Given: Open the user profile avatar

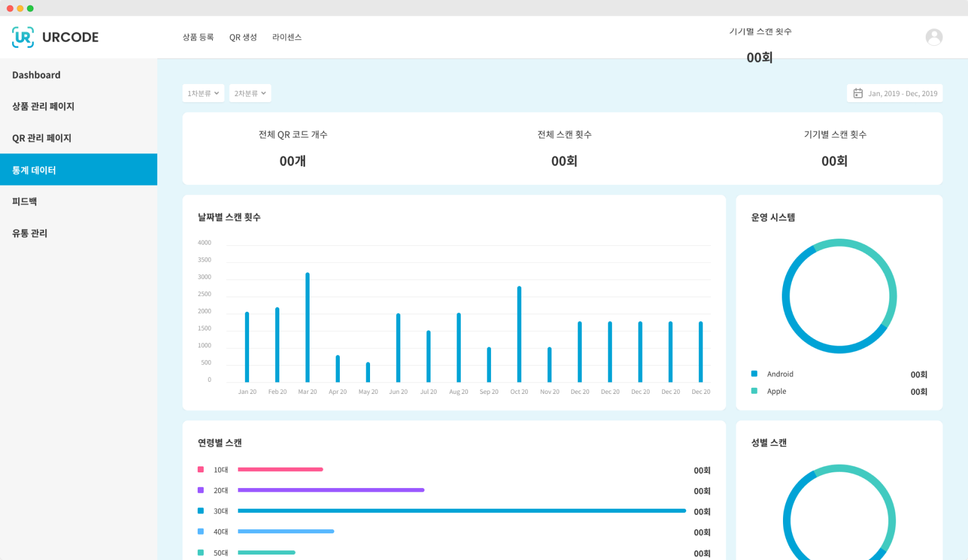Looking at the screenshot, I should pyautogui.click(x=934, y=37).
